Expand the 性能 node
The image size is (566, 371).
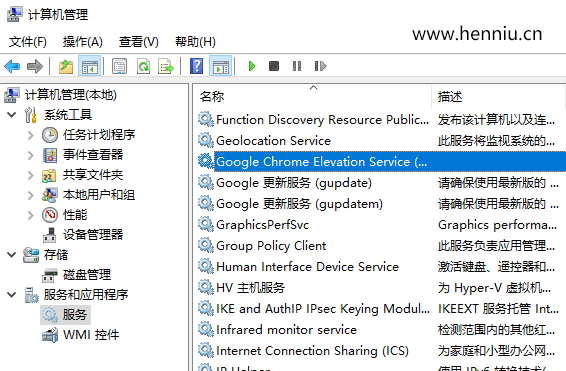(31, 215)
